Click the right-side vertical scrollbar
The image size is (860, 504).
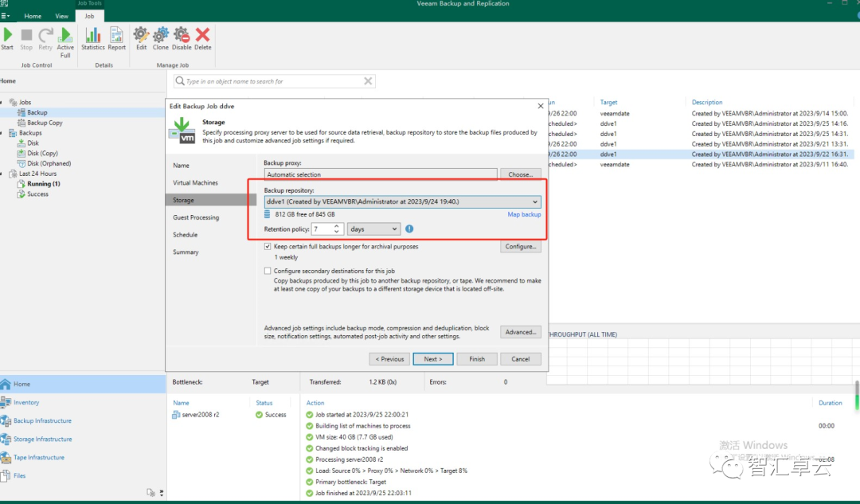[857, 396]
